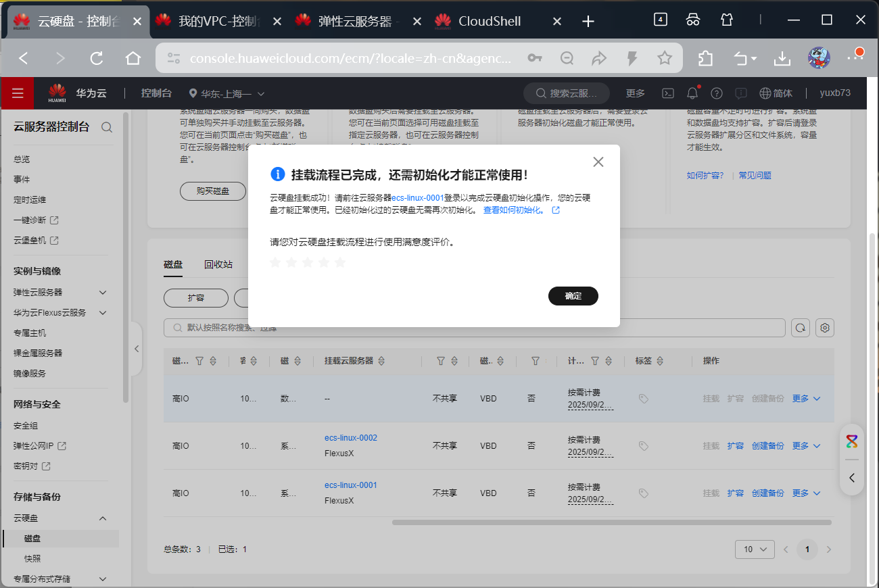Image resolution: width=879 pixels, height=588 pixels.
Task: Open browser extensions puzzle icon
Action: pos(705,58)
